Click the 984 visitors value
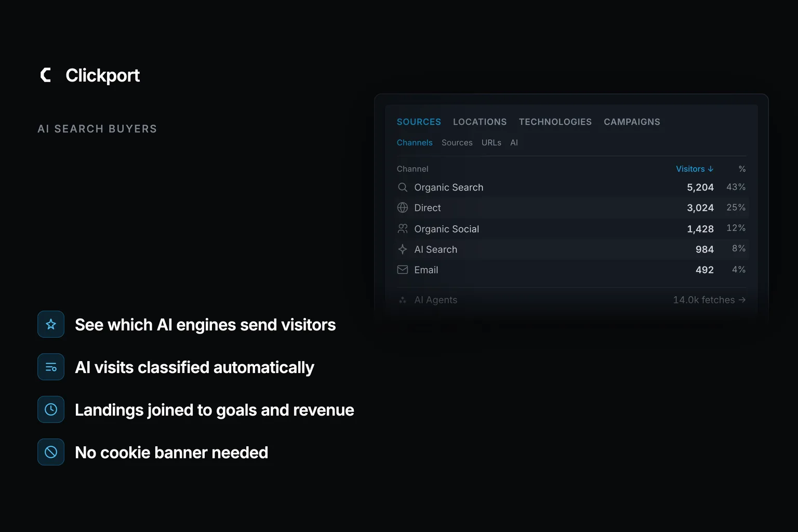 704,249
